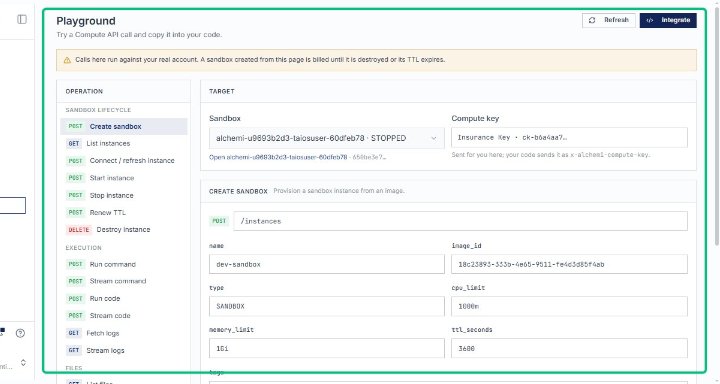720x384 pixels.
Task: Click the POST badge beside /instances
Action: tap(219, 221)
